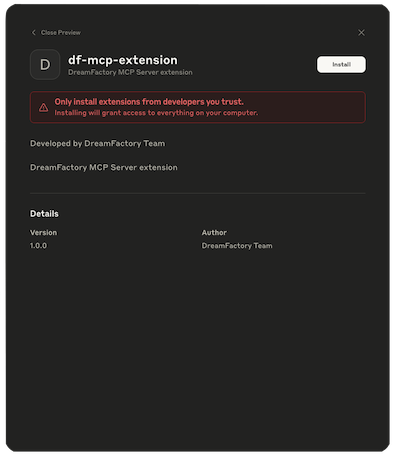Click the description paragraph DreamFactory MCP Server extension

coord(104,167)
